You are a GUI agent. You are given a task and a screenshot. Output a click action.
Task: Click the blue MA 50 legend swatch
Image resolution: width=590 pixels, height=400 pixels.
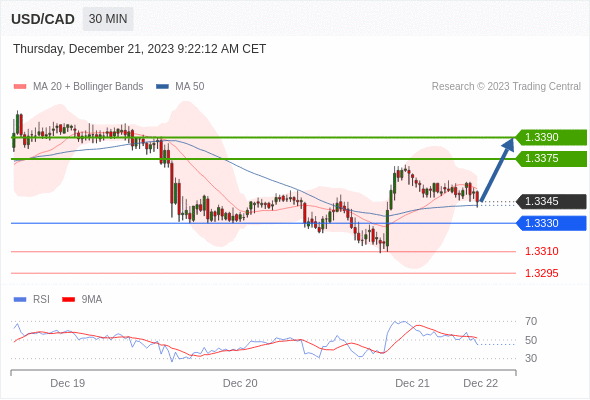pyautogui.click(x=162, y=87)
